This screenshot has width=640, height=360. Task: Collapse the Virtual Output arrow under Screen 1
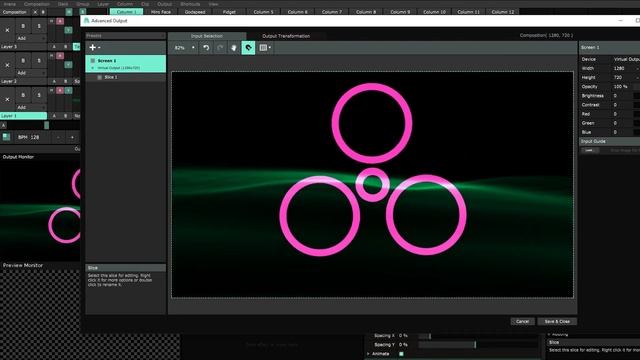93,68
